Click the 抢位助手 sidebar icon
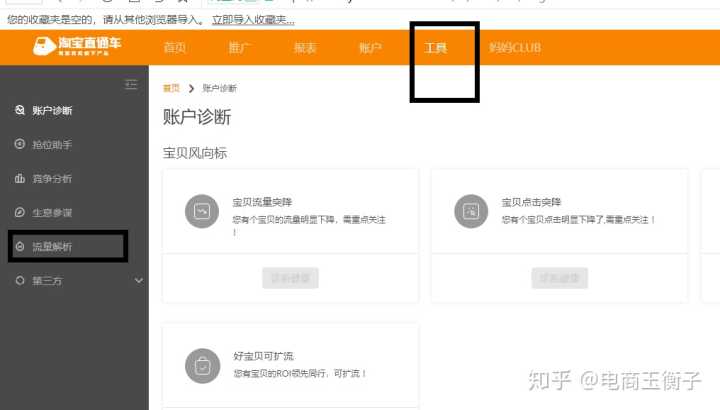The width and height of the screenshot is (720, 410). [x=19, y=144]
